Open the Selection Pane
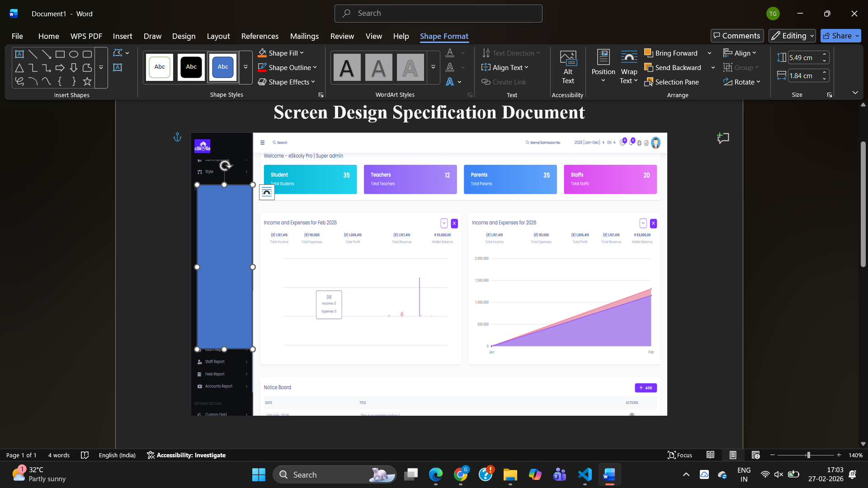This screenshot has width=868, height=488. click(672, 82)
